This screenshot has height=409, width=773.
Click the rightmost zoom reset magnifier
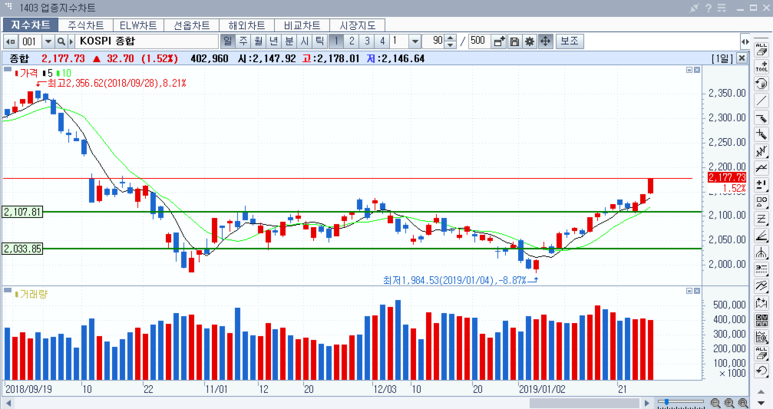click(x=742, y=403)
